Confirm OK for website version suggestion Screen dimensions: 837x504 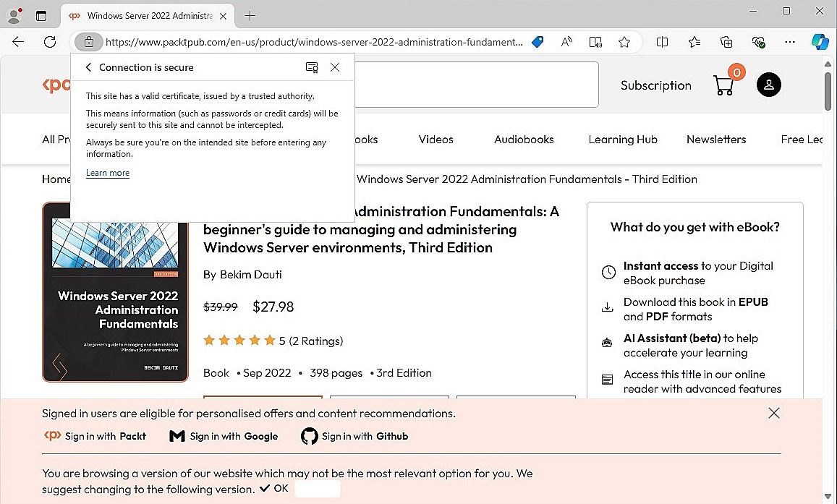click(274, 489)
